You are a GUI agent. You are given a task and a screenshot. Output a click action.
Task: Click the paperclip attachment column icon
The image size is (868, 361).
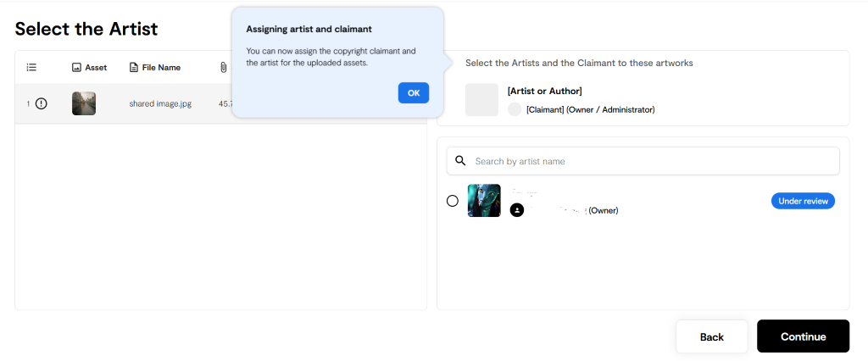click(223, 68)
